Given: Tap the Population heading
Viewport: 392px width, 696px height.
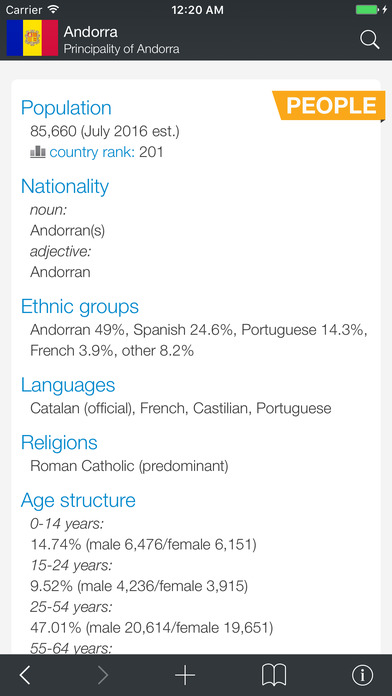Looking at the screenshot, I should 66,108.
